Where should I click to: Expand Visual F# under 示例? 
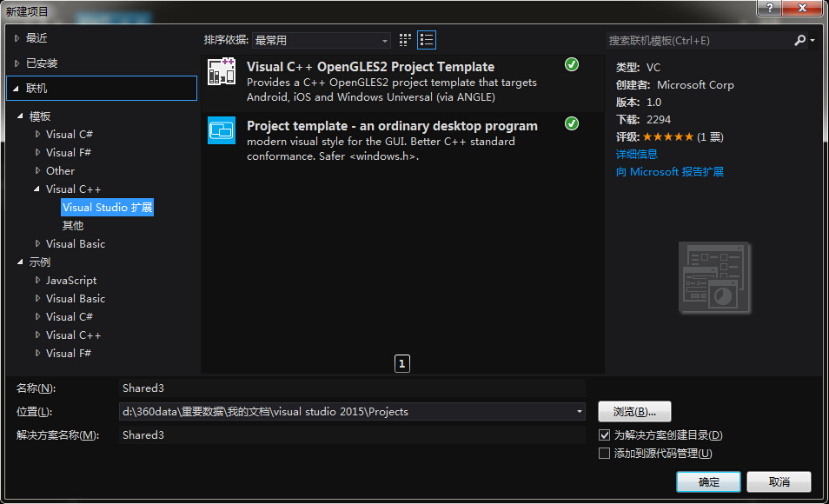(x=37, y=354)
